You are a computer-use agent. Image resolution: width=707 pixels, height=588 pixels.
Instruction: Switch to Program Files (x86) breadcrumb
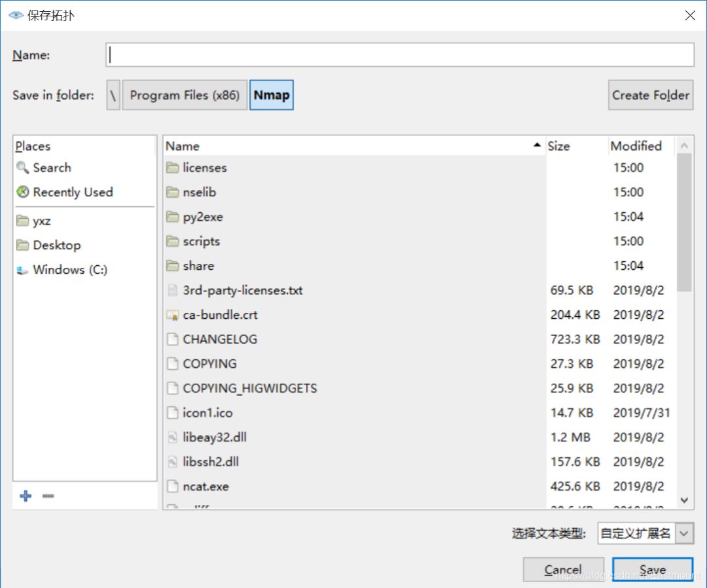(x=184, y=95)
